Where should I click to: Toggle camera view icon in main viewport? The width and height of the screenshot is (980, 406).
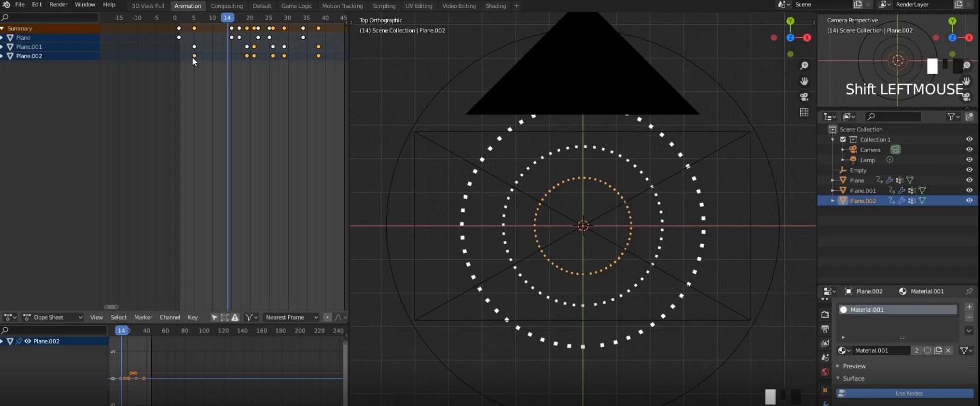coord(804,97)
